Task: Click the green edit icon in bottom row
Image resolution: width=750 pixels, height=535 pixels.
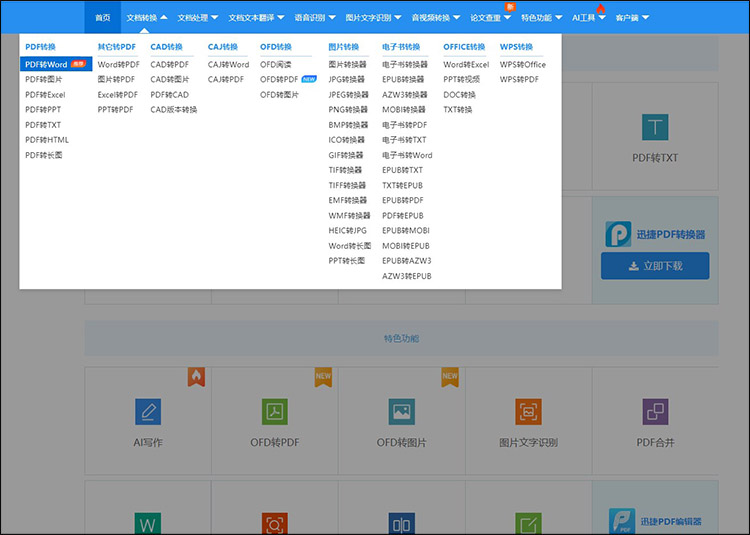Action: (528, 524)
